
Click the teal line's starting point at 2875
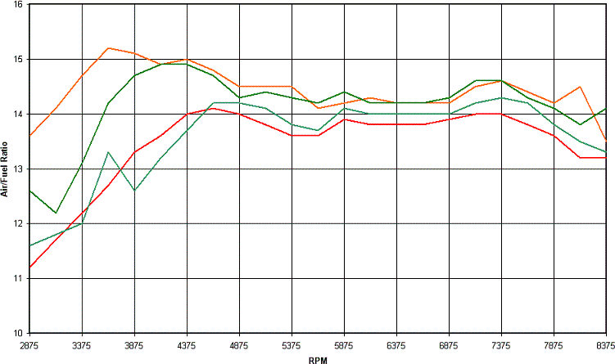(30, 245)
